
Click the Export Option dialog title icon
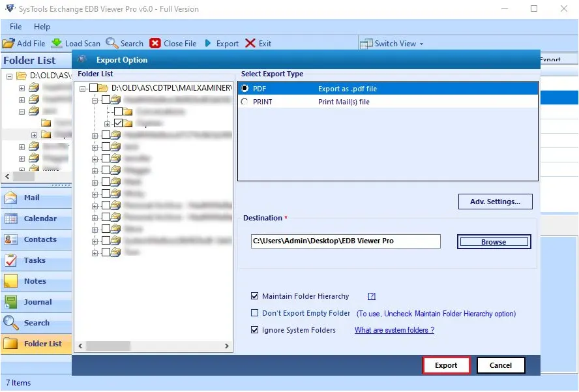pos(82,59)
